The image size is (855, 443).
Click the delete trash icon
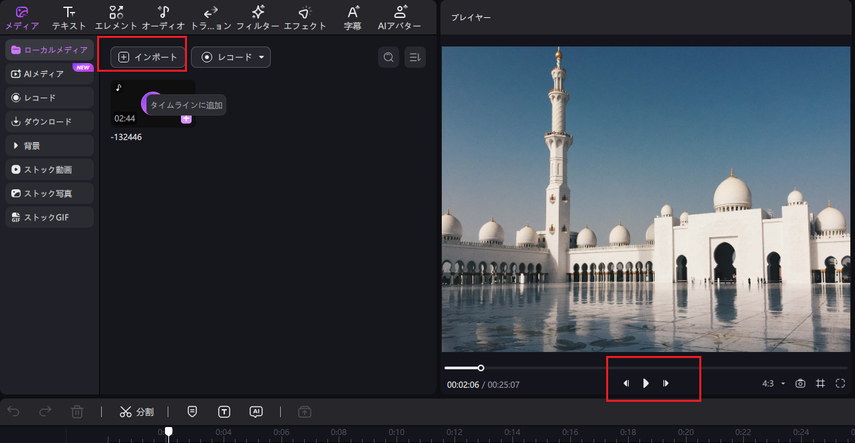coord(77,412)
